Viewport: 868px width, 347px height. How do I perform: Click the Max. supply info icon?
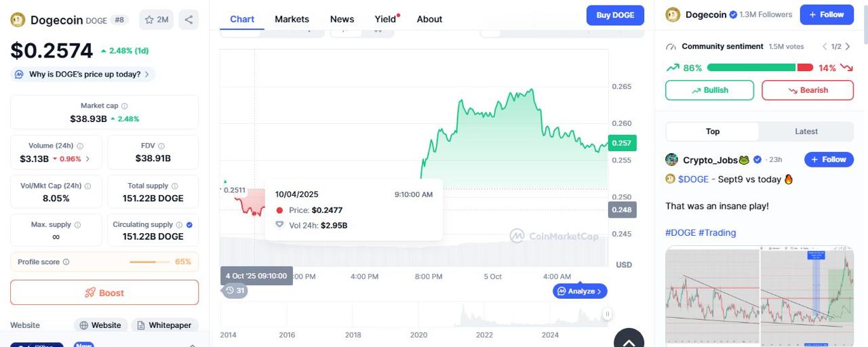pyautogui.click(x=77, y=225)
